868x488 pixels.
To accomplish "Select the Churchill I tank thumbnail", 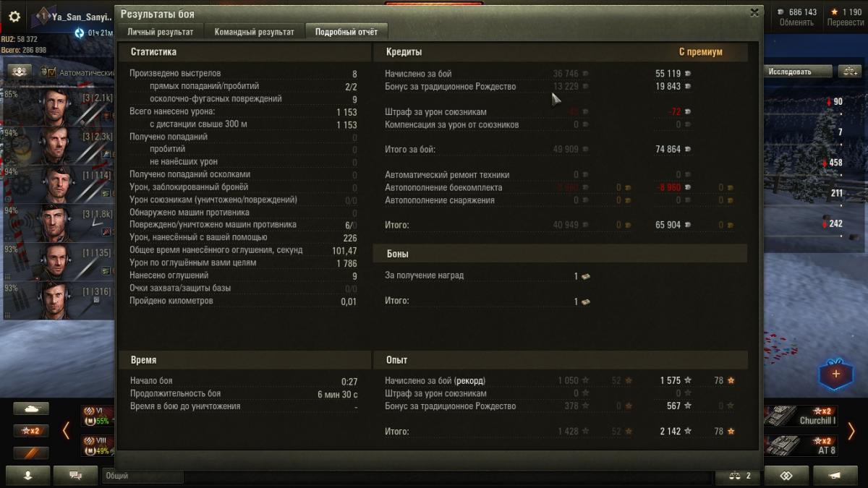I will [801, 416].
